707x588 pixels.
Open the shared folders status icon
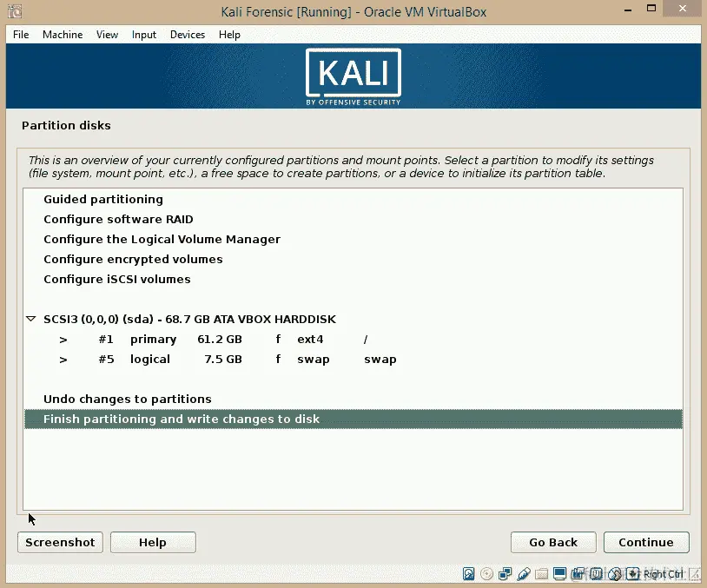pyautogui.click(x=541, y=574)
